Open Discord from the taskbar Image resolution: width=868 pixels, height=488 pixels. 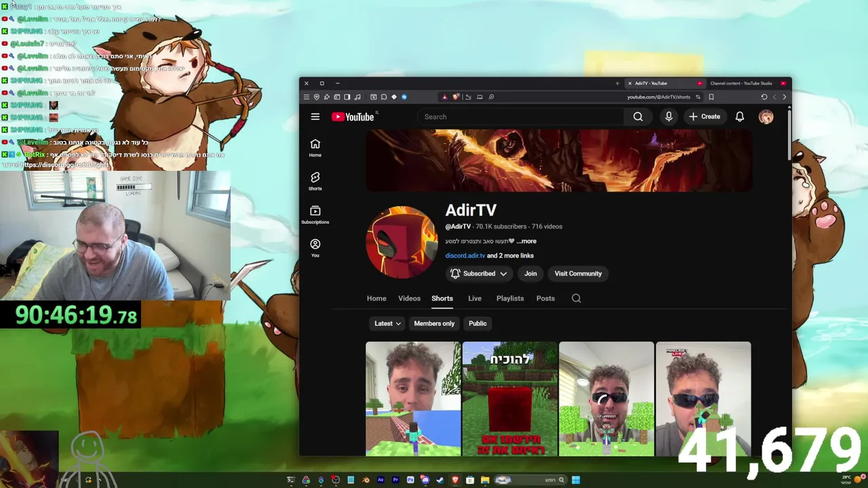425,480
